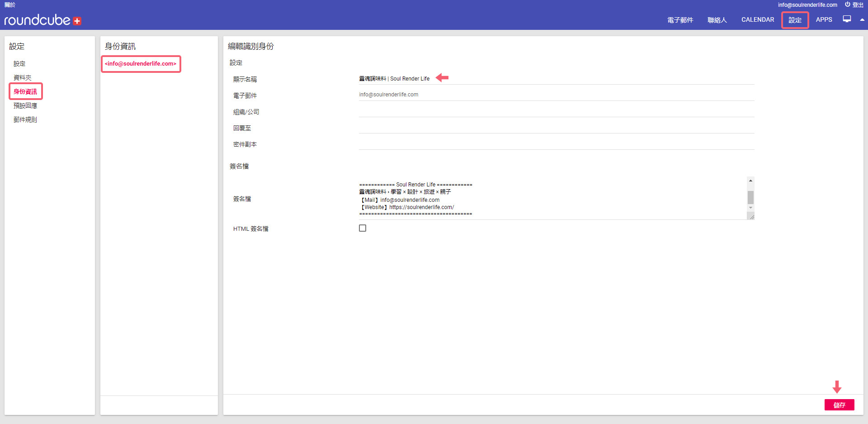Select the 設定 item in the top navigation

point(795,20)
